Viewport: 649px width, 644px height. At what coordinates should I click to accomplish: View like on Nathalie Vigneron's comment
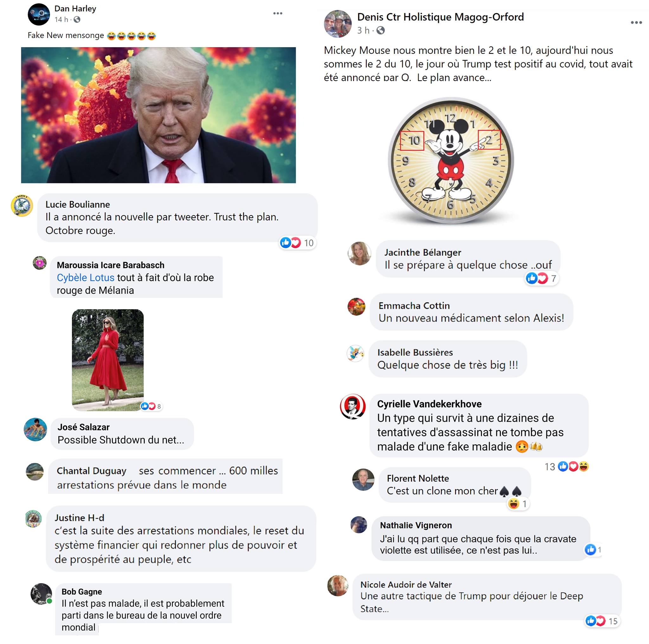[593, 550]
